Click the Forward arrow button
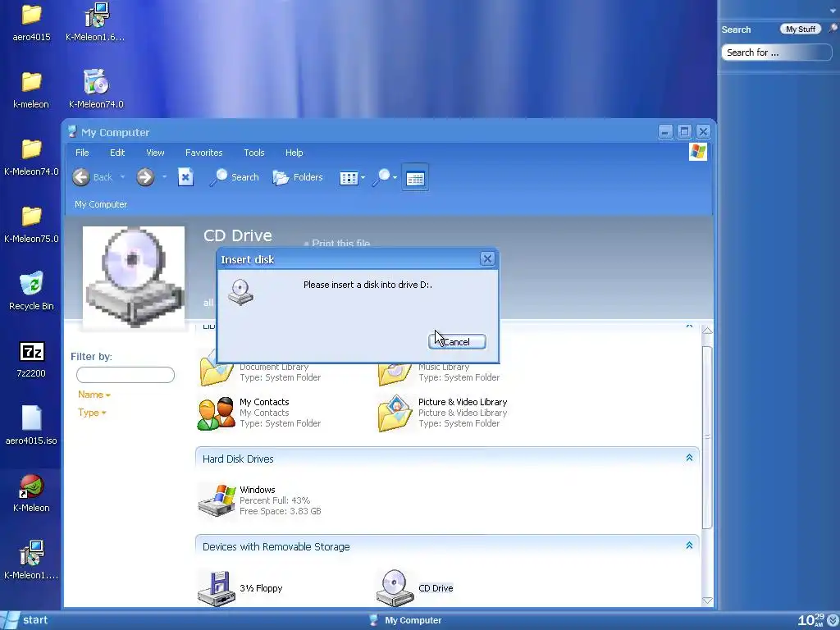The width and height of the screenshot is (840, 630). pos(145,177)
